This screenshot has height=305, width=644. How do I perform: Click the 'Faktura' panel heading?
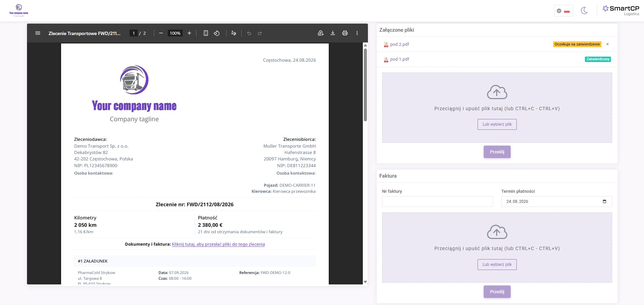click(x=388, y=176)
